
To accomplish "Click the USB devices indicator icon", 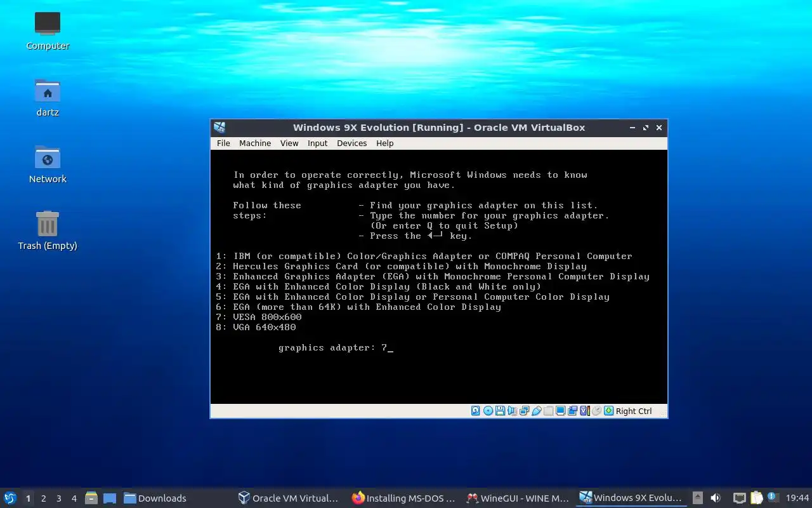I will click(537, 411).
